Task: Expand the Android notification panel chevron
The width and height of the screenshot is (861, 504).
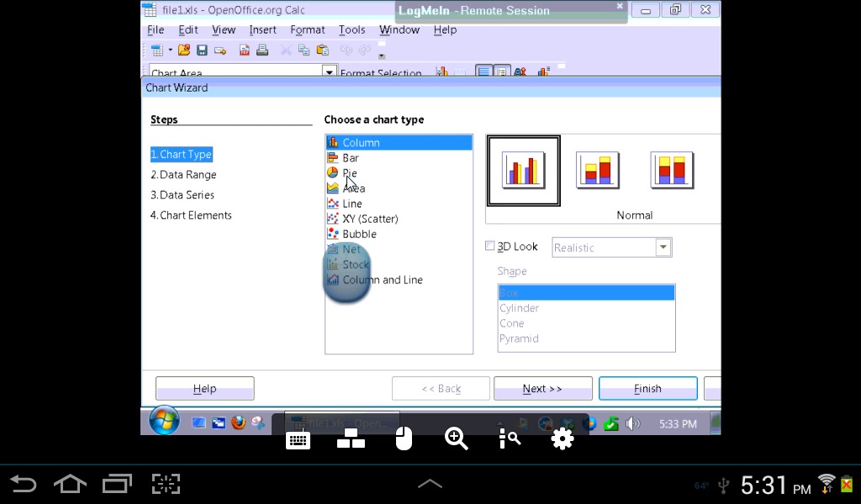Action: (x=430, y=484)
